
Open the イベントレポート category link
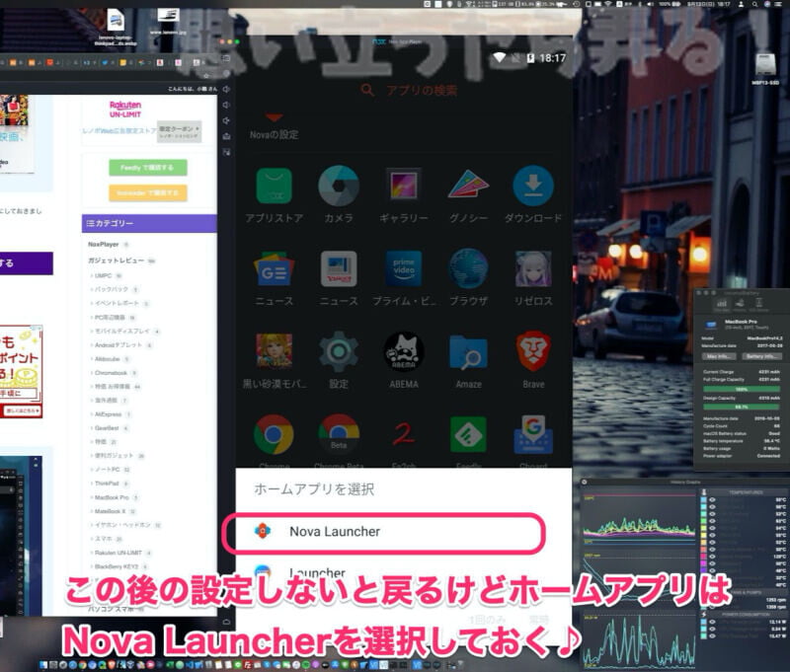[117, 303]
